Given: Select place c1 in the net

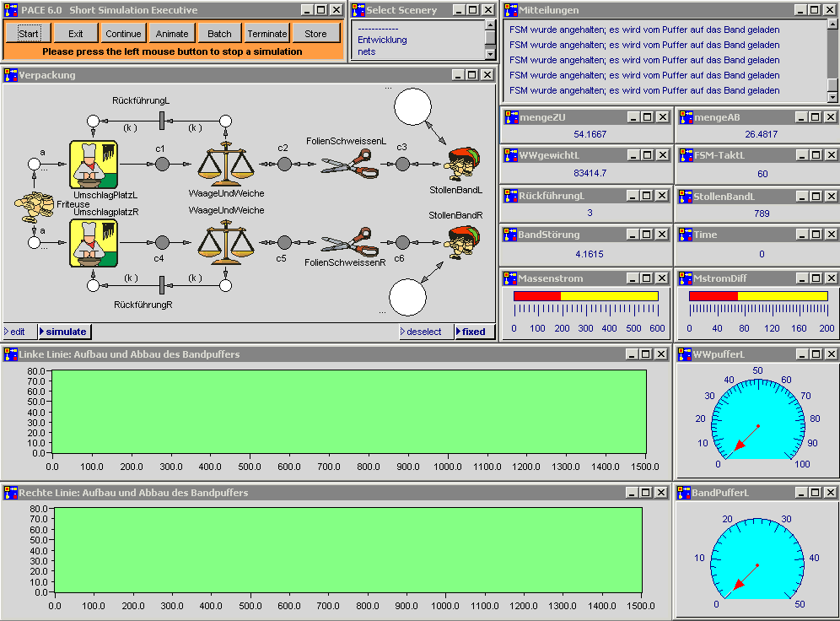Looking at the screenshot, I should point(162,164).
